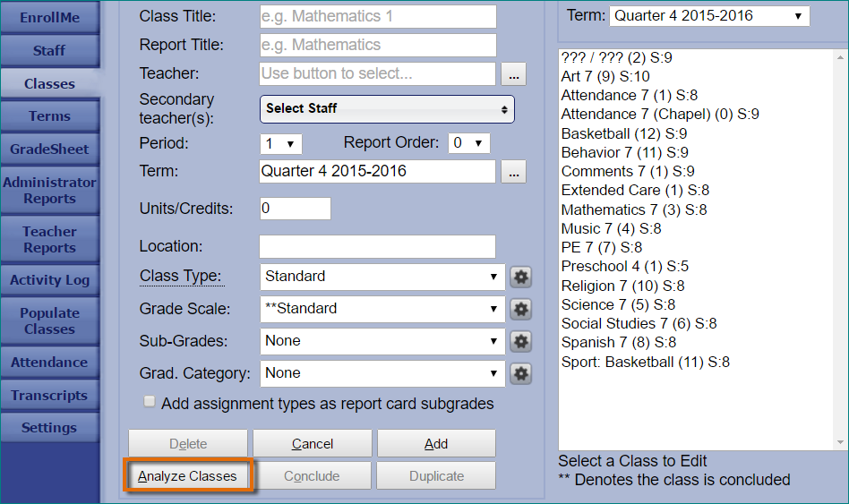The width and height of the screenshot is (849, 504).
Task: Open the Attendance sidebar tab
Action: (49, 363)
